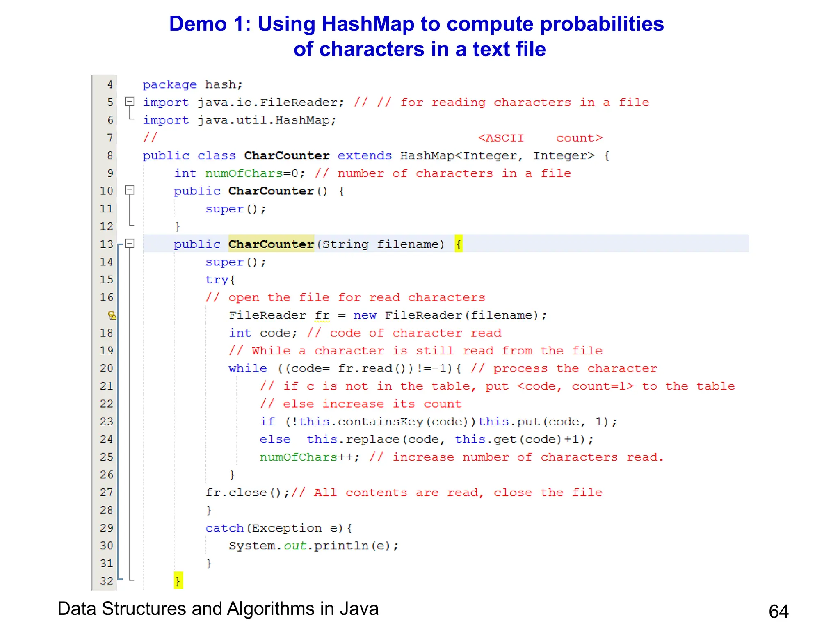Click line number 20 in the gutter
840x630 pixels.
coord(106,368)
